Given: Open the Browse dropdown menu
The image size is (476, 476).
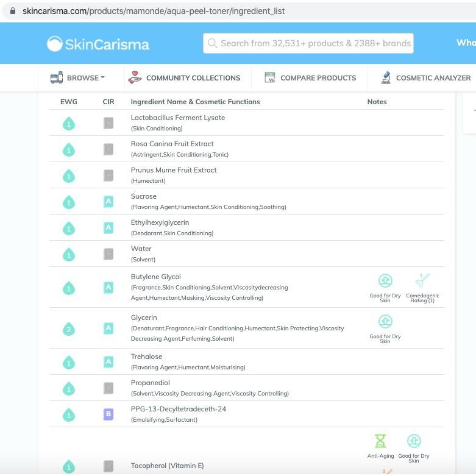Looking at the screenshot, I should pos(78,78).
